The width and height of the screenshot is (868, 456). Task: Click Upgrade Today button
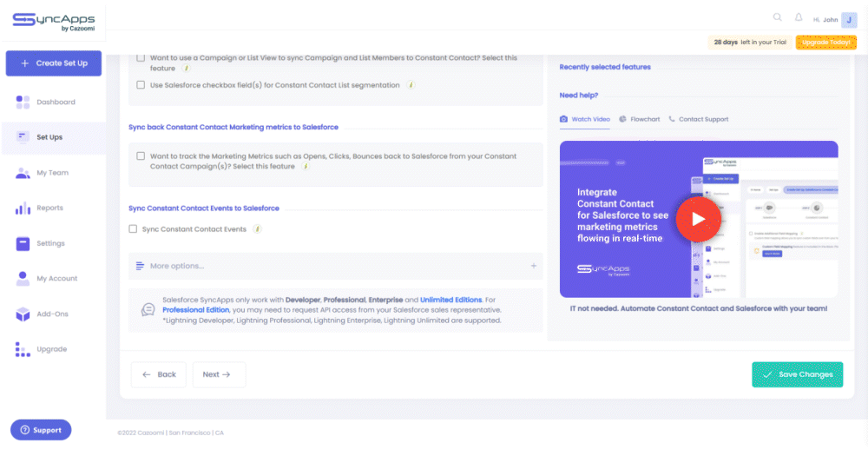(826, 42)
